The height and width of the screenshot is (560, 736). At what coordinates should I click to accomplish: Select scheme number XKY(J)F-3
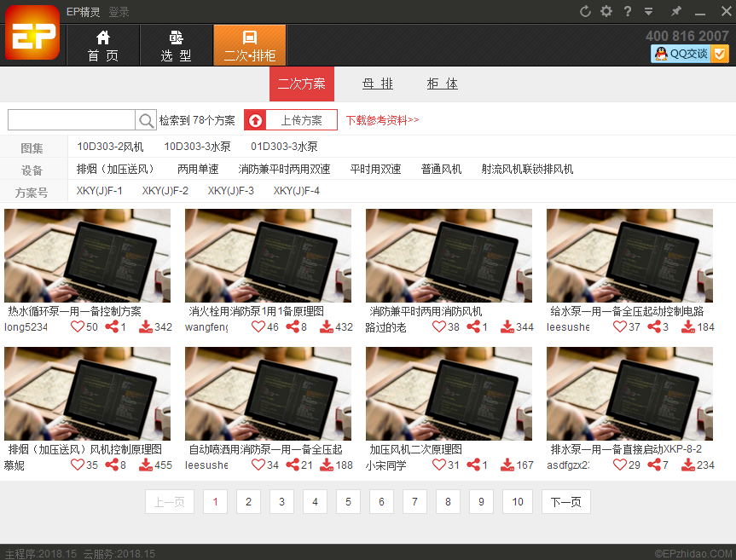231,191
